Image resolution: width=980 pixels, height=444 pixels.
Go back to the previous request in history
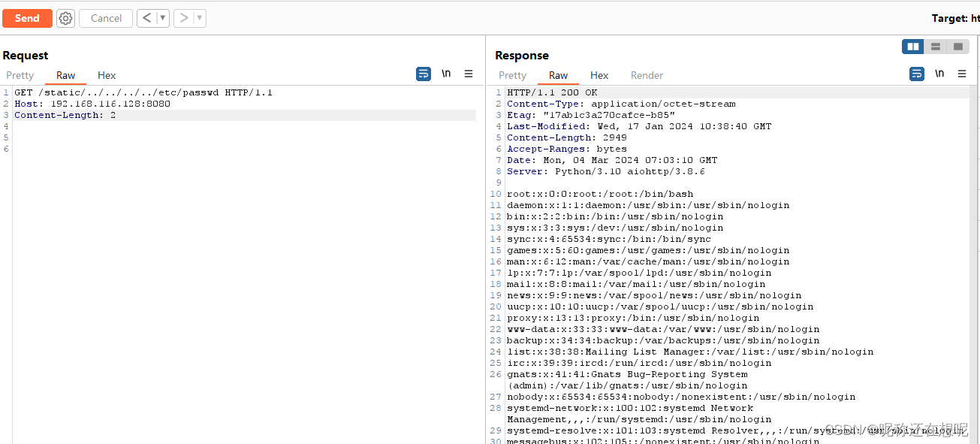coord(146,18)
